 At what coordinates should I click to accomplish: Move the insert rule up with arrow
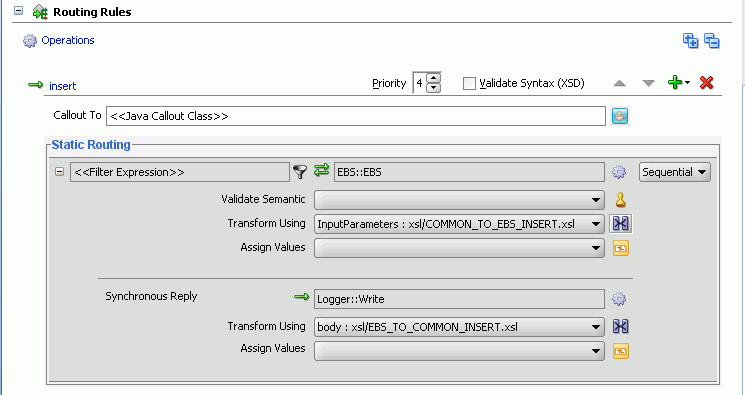click(x=620, y=84)
